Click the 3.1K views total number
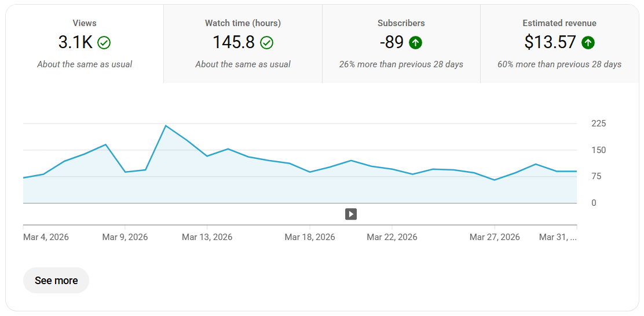644x316 pixels. pyautogui.click(x=75, y=42)
